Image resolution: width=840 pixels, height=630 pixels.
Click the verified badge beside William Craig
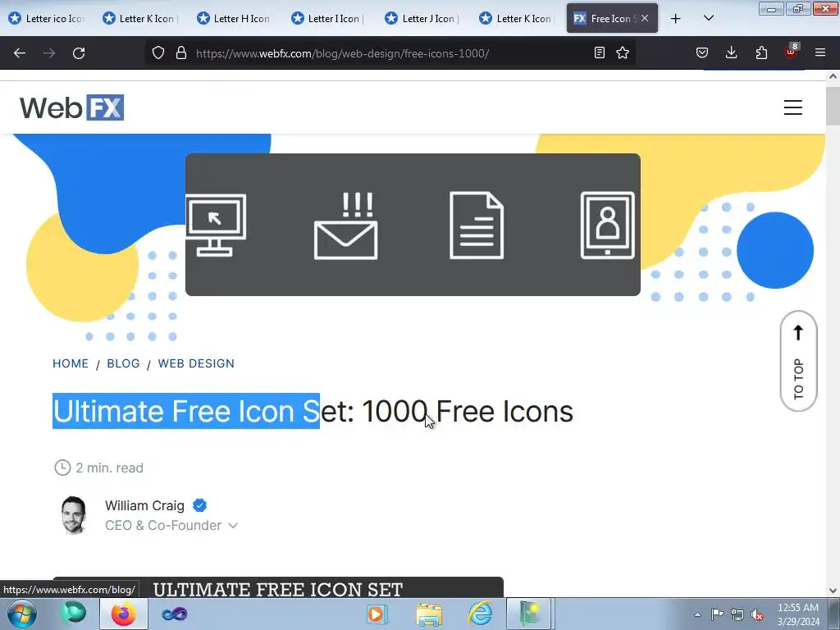pyautogui.click(x=200, y=505)
